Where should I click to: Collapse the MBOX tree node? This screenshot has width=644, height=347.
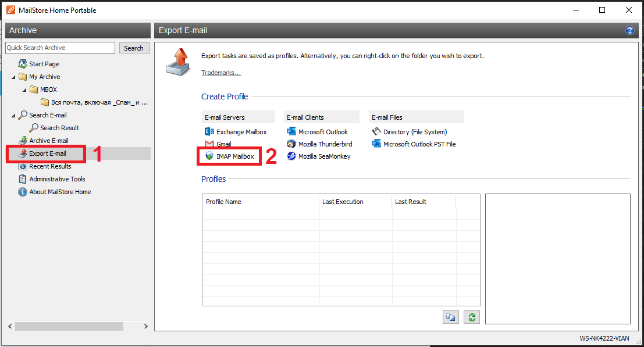pyautogui.click(x=24, y=90)
